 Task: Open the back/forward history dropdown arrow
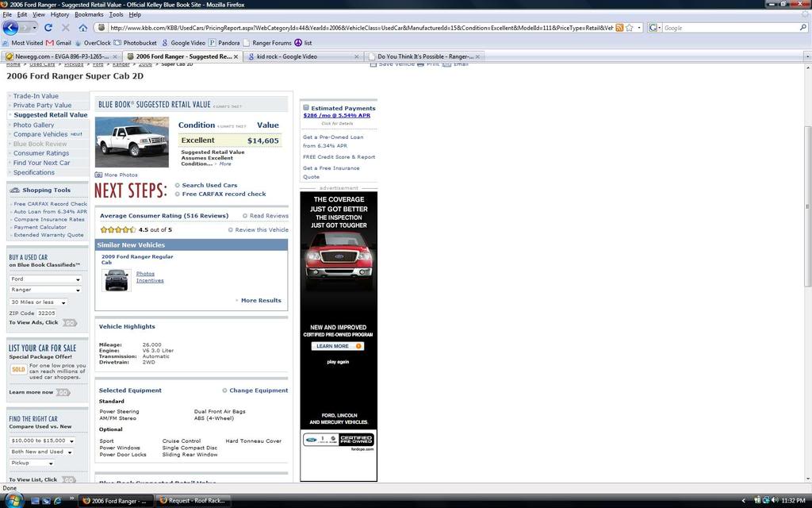coord(35,28)
